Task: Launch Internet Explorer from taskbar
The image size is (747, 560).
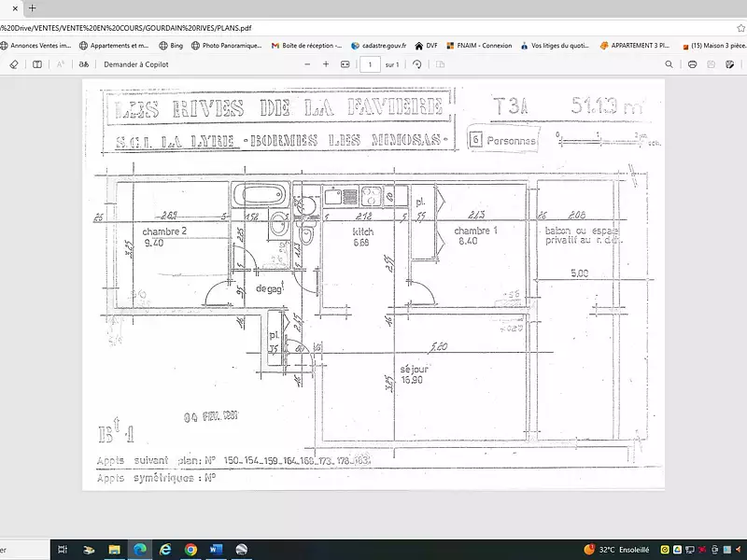Action: point(165,550)
